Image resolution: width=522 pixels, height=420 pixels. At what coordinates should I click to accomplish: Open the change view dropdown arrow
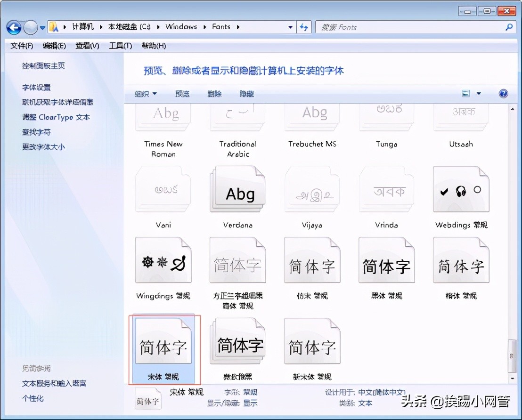click(478, 93)
